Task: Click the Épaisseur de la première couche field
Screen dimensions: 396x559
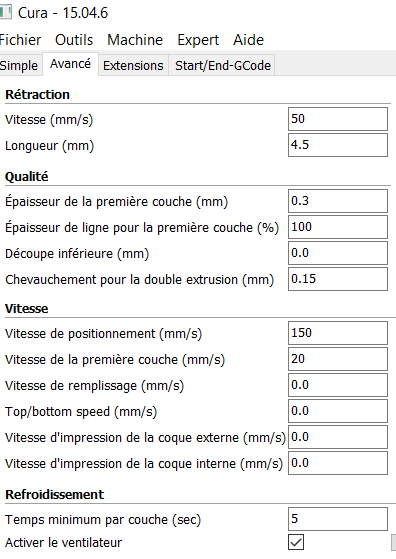Action: coord(338,201)
